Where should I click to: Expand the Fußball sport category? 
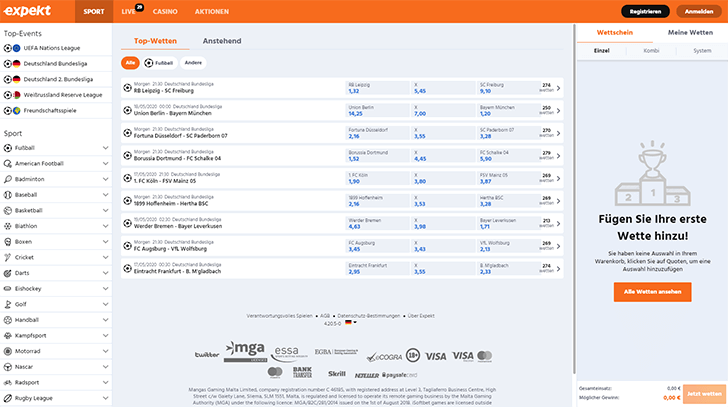(105, 148)
